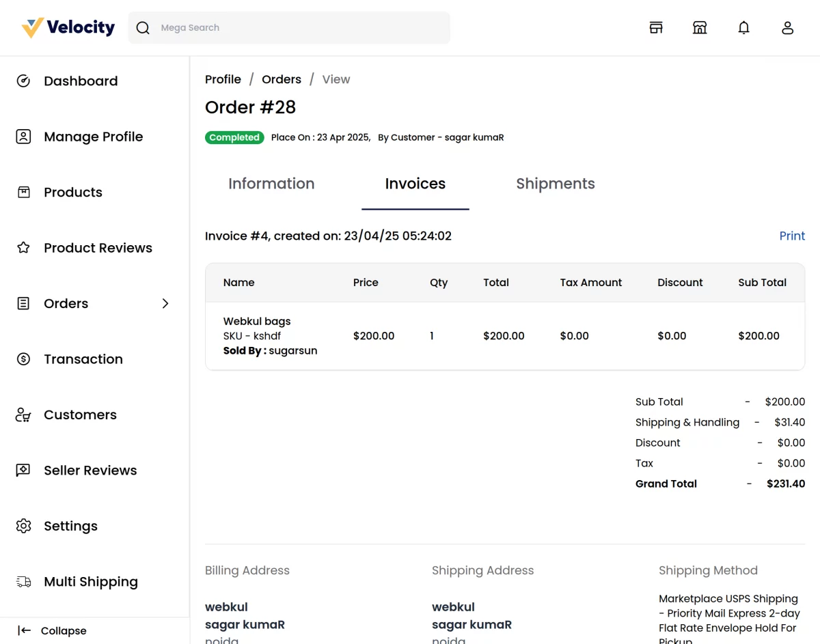Click the Seller Reviews icon in the sidebar

click(23, 470)
